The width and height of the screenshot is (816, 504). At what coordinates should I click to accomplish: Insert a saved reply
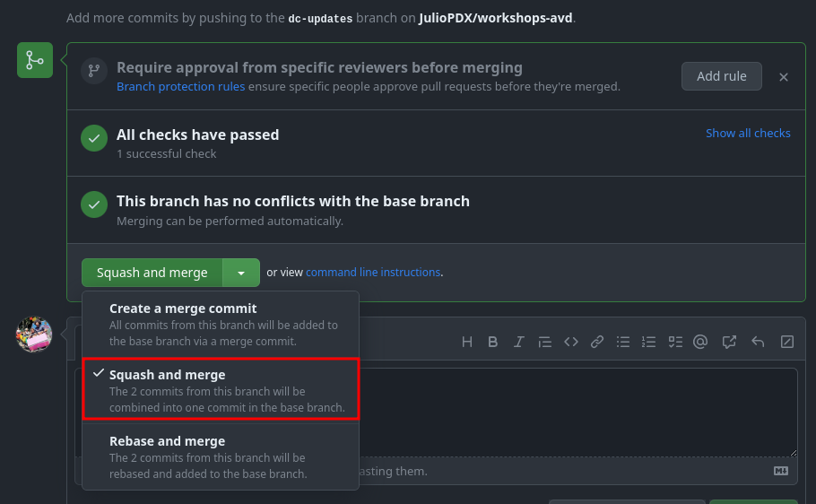pyautogui.click(x=758, y=342)
